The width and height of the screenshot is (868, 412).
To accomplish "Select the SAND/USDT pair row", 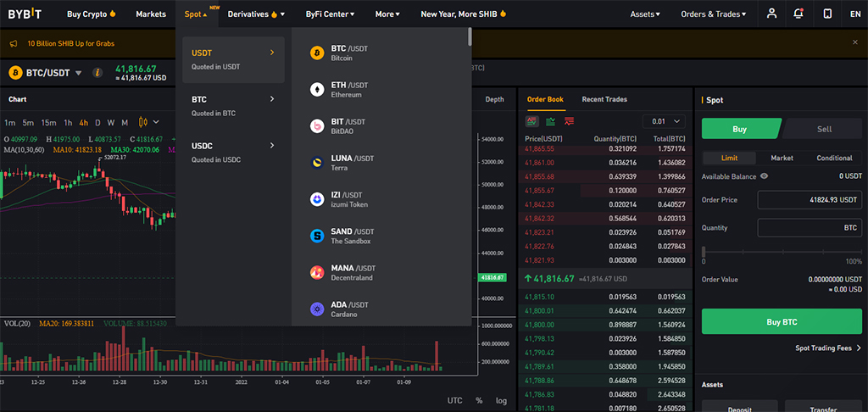I will (381, 236).
